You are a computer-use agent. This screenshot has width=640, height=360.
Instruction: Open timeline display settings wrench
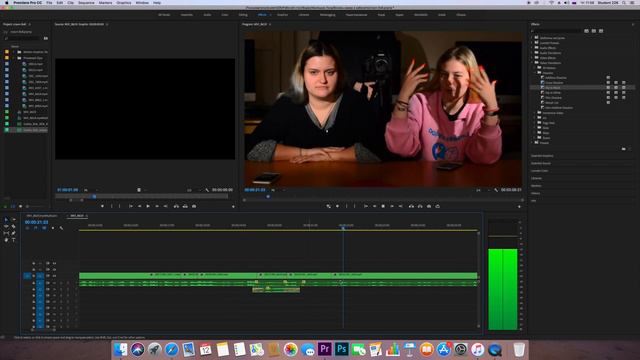pyautogui.click(x=61, y=228)
